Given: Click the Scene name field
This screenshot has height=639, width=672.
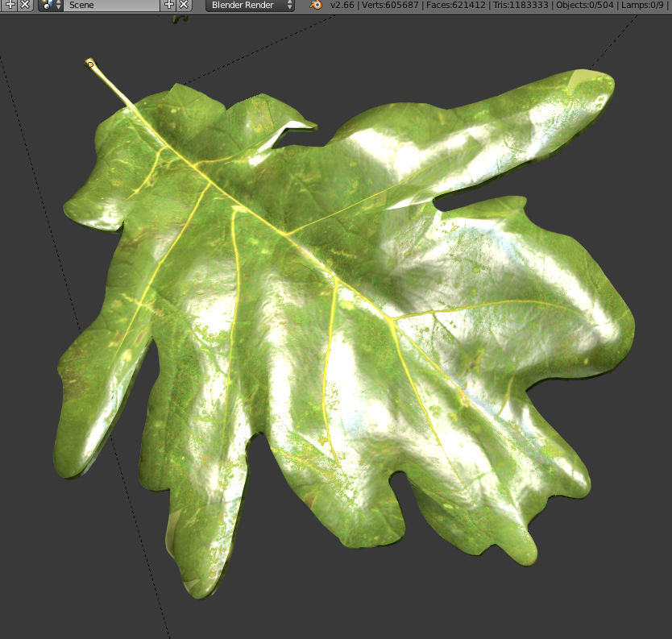Looking at the screenshot, I should [110, 5].
